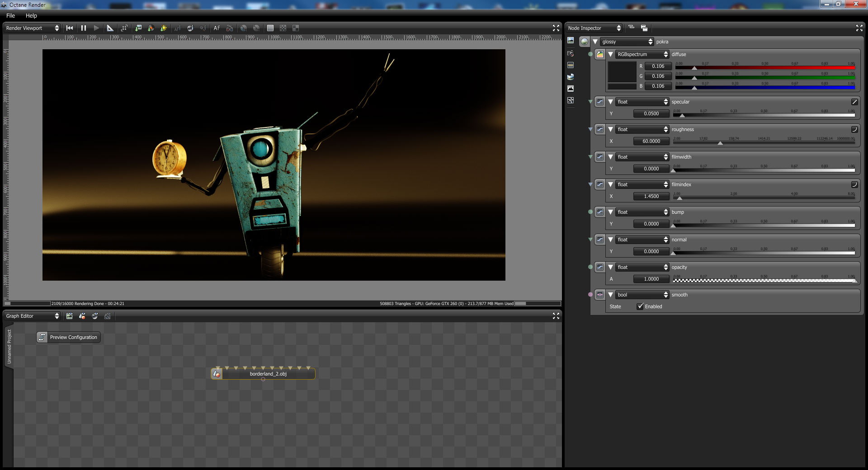Image resolution: width=868 pixels, height=470 pixels.
Task: Open the float type dropdown for filmwidth
Action: [x=642, y=157]
